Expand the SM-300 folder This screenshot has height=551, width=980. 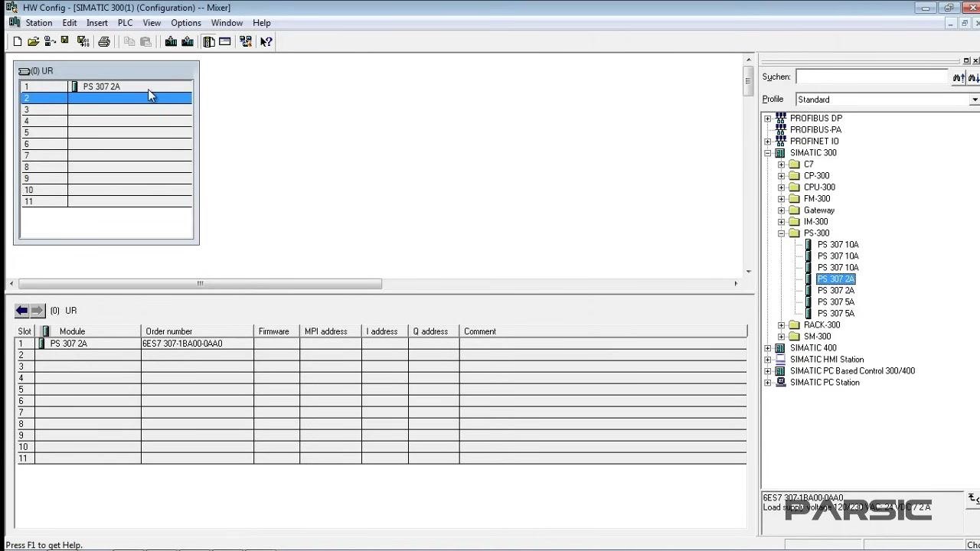pos(782,337)
